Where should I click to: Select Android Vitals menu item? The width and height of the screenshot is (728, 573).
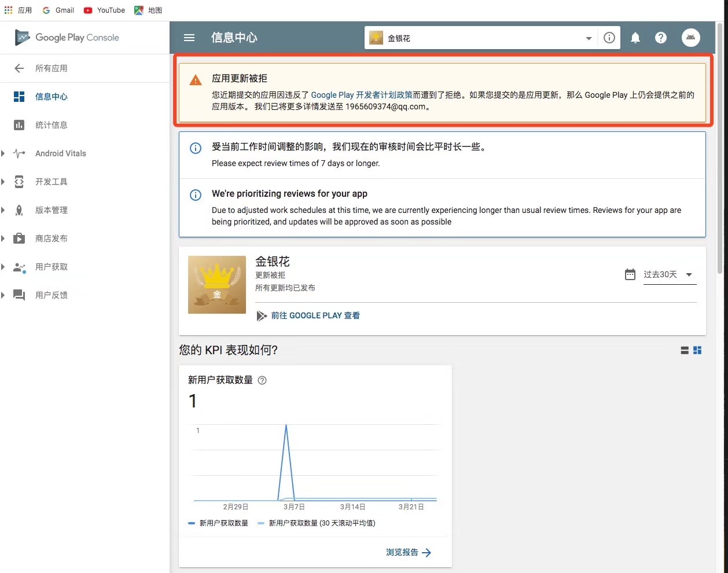pos(61,153)
